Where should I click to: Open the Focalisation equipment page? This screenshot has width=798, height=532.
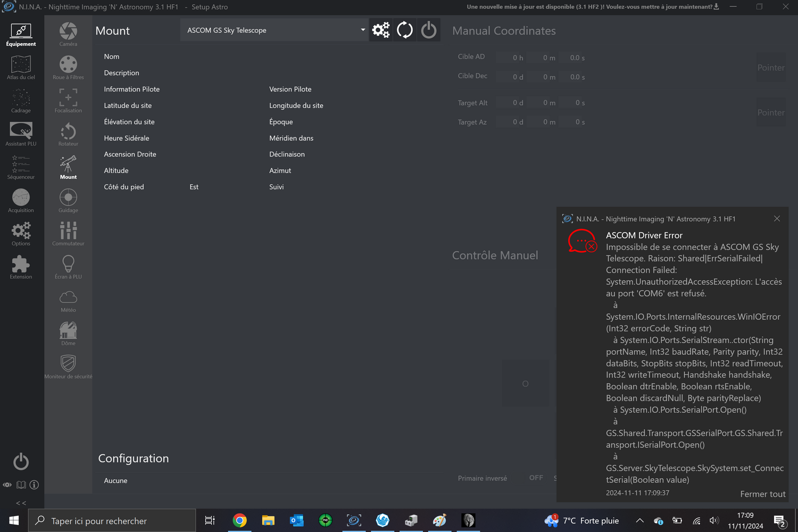(x=68, y=101)
